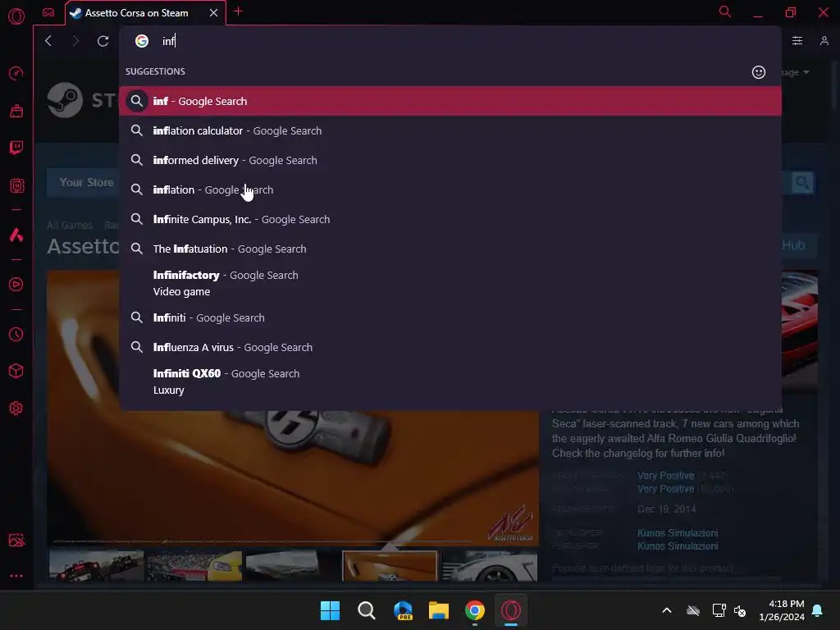This screenshot has width=840, height=630.
Task: Choose the 'Influenza A virus' suggestion
Action: click(450, 347)
